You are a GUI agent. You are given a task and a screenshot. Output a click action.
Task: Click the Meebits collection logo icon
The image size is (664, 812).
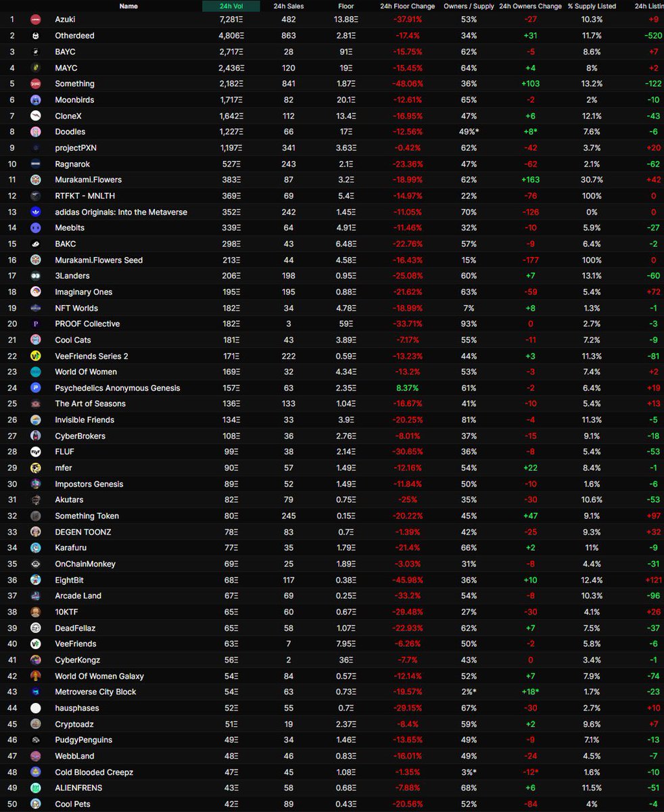(x=36, y=228)
